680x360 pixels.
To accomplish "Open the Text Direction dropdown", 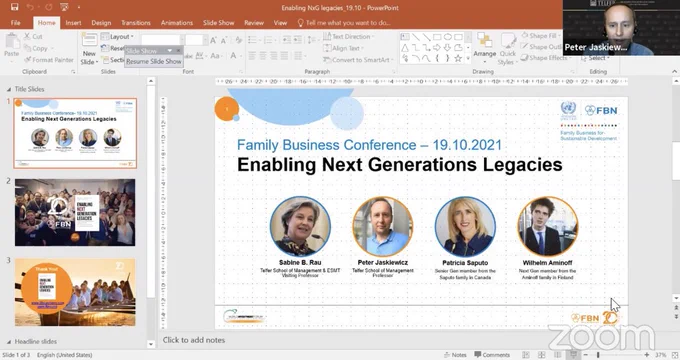I will point(348,36).
